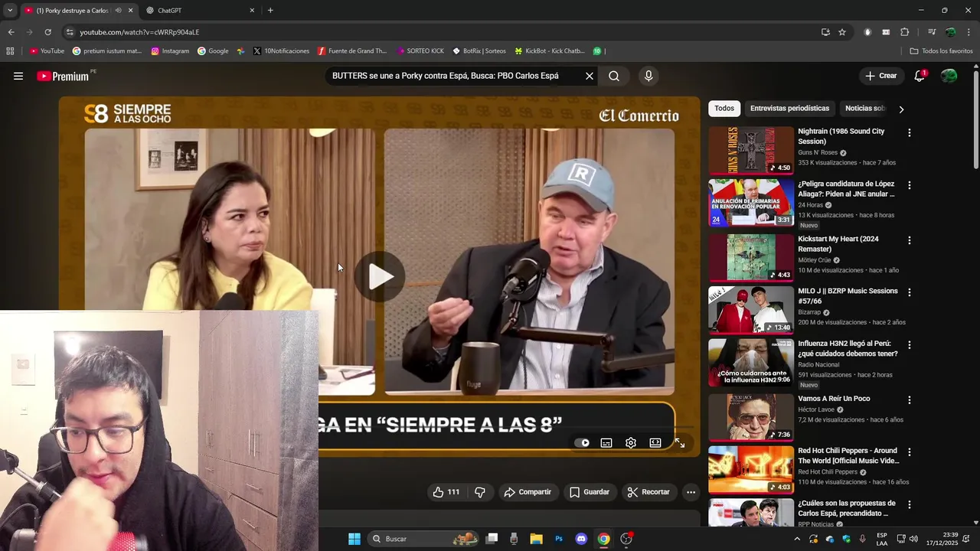Open the Instagram bookmark
Image resolution: width=980 pixels, height=551 pixels.
(x=170, y=51)
